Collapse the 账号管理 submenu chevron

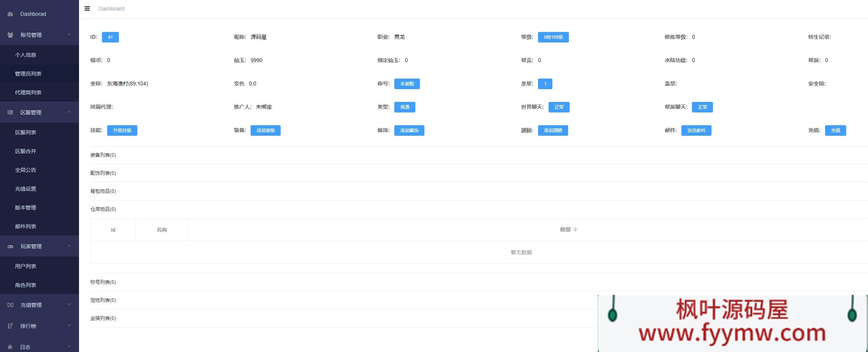[x=69, y=35]
